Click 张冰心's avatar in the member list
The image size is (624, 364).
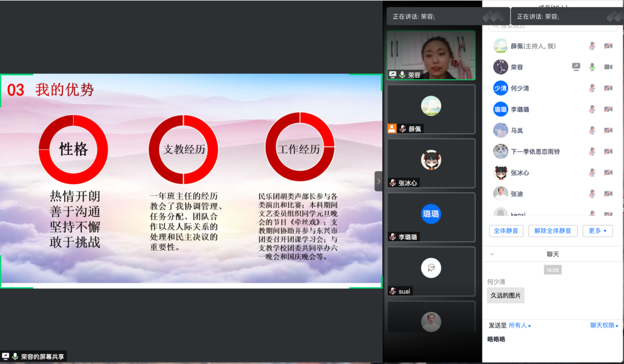pyautogui.click(x=500, y=172)
